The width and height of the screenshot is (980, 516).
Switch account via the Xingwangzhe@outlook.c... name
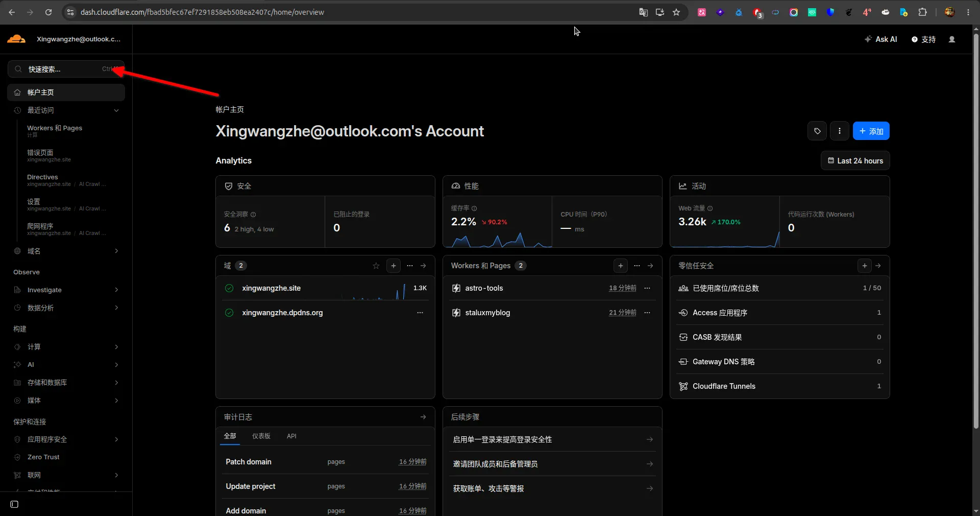point(79,39)
